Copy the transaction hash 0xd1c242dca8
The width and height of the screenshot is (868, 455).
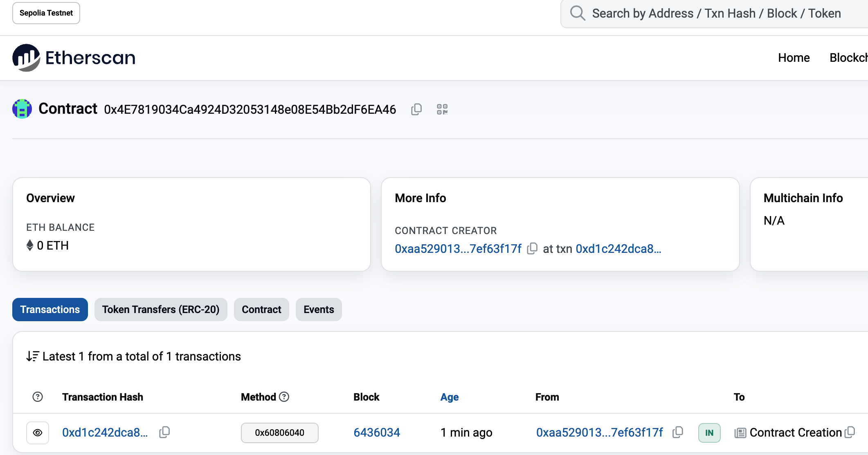(164, 432)
